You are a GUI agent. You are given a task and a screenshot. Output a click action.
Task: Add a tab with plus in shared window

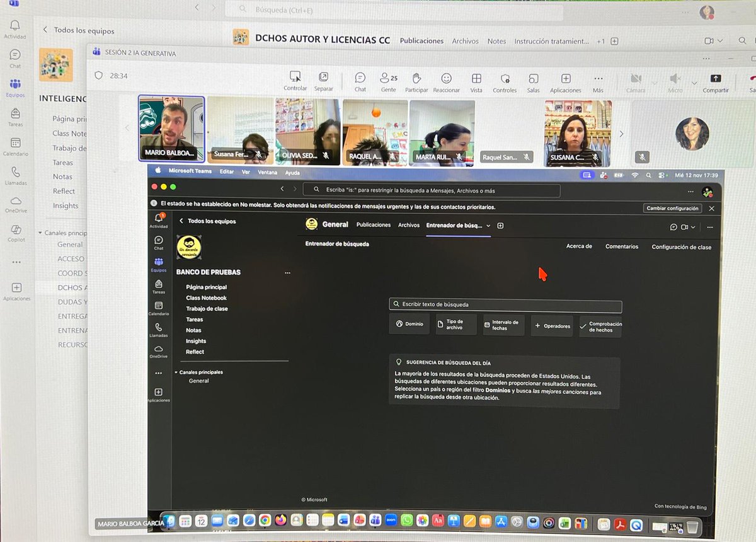click(500, 226)
